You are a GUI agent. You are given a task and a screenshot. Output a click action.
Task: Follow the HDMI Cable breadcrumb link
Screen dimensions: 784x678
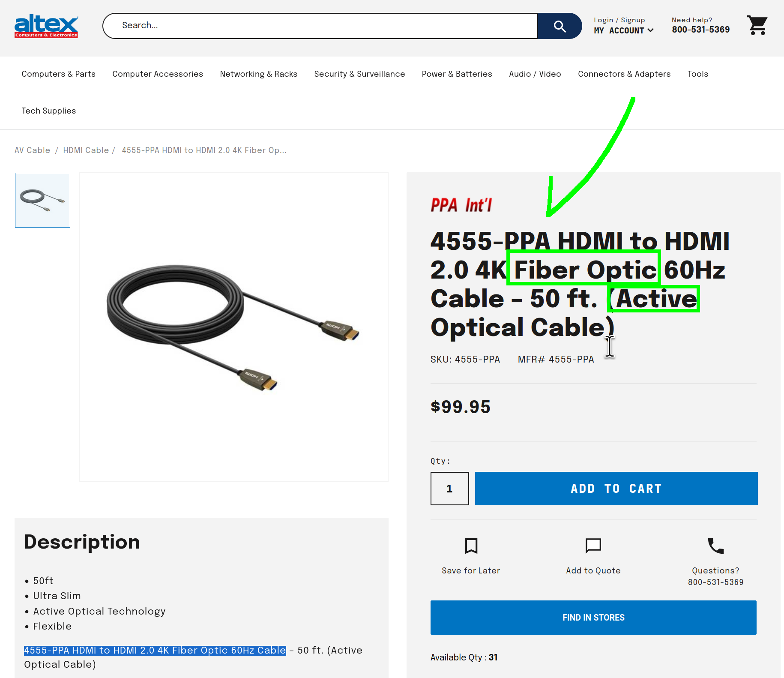(x=86, y=150)
